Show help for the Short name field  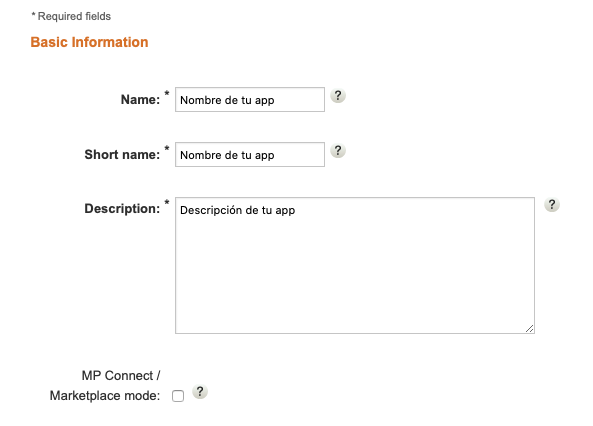click(338, 151)
